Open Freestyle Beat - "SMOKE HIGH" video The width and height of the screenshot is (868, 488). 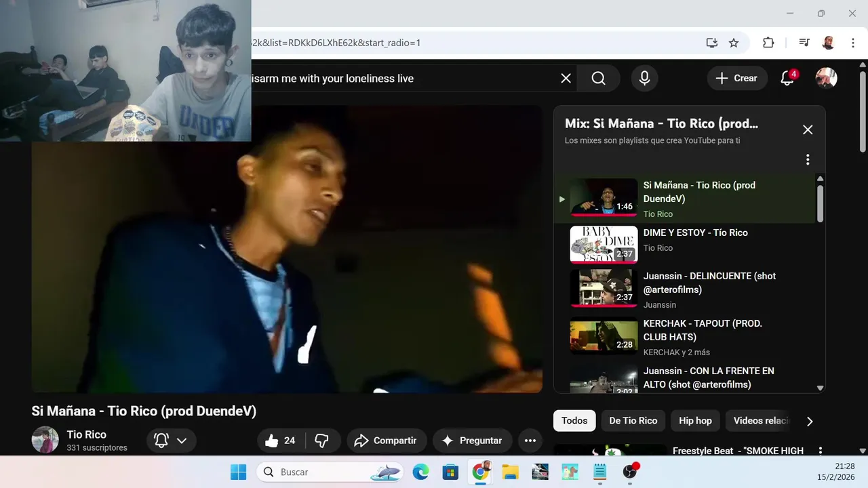(738, 451)
